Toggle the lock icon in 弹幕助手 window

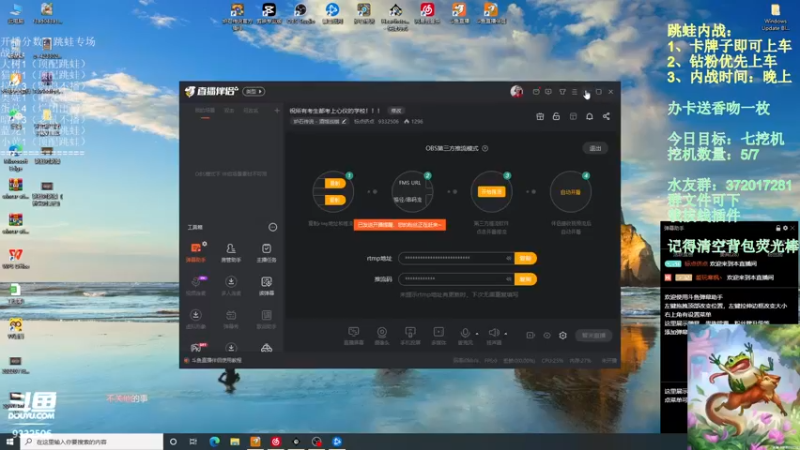tap(778, 228)
